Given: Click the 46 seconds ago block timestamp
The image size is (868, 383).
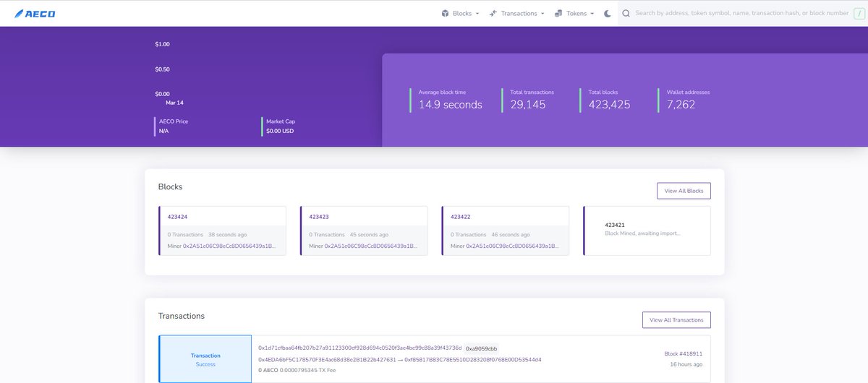Looking at the screenshot, I should [511, 234].
